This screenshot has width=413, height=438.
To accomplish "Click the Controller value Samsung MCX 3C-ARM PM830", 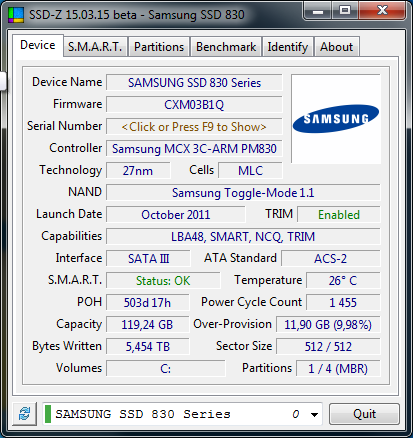I will pyautogui.click(x=194, y=149).
